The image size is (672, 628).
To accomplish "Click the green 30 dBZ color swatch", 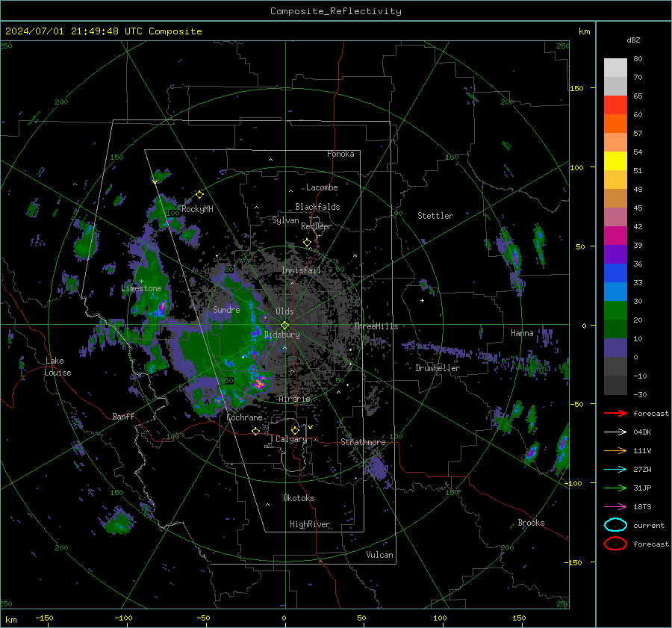I will pyautogui.click(x=615, y=310).
